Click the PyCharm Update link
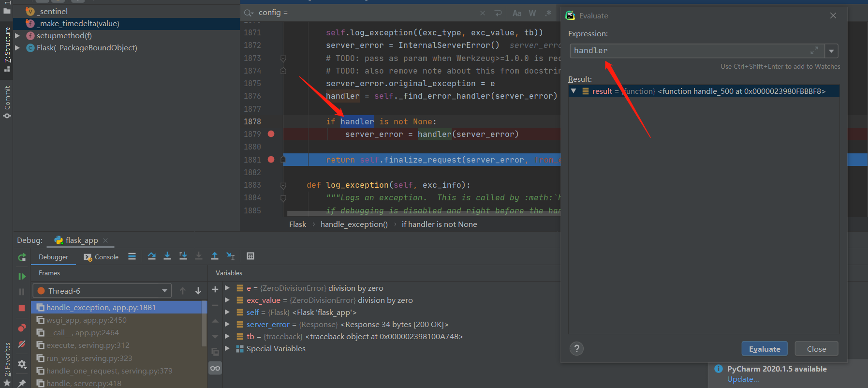868x388 pixels. click(x=743, y=379)
